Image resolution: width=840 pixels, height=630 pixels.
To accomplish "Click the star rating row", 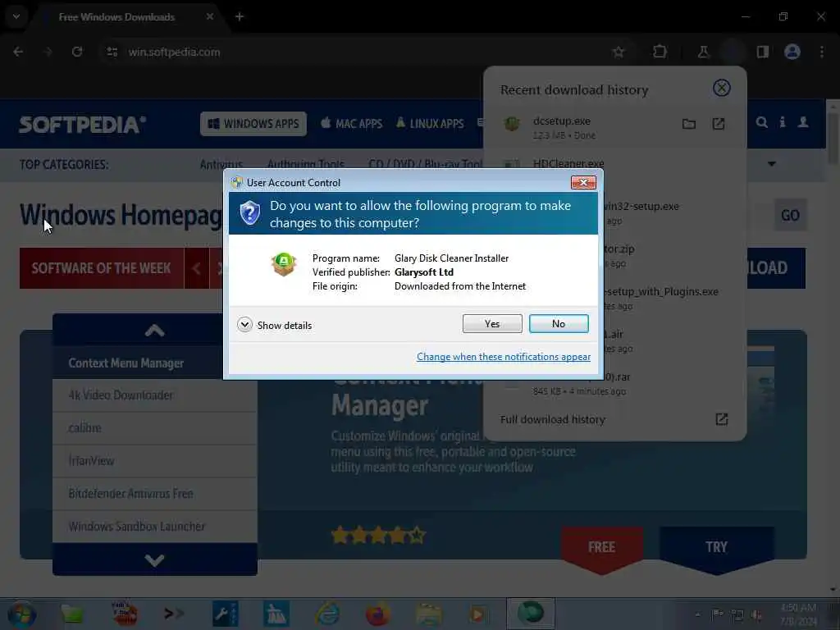I will pos(378,535).
